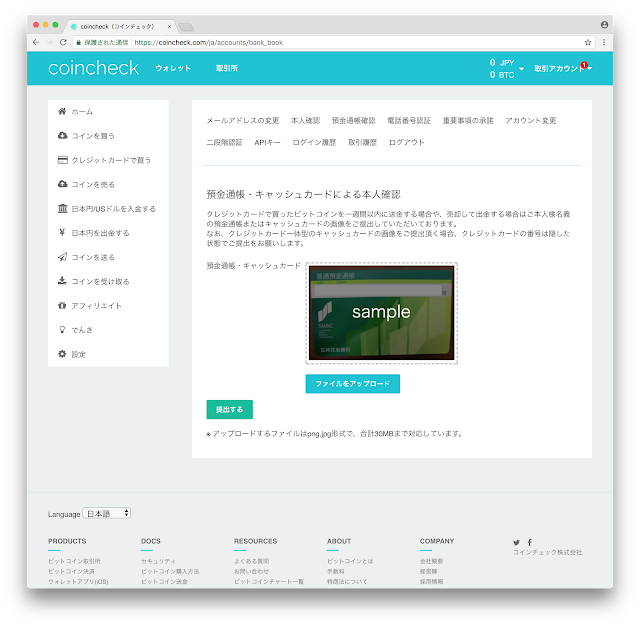Open ビットコインとは footer link
640x627 pixels.
click(x=350, y=561)
